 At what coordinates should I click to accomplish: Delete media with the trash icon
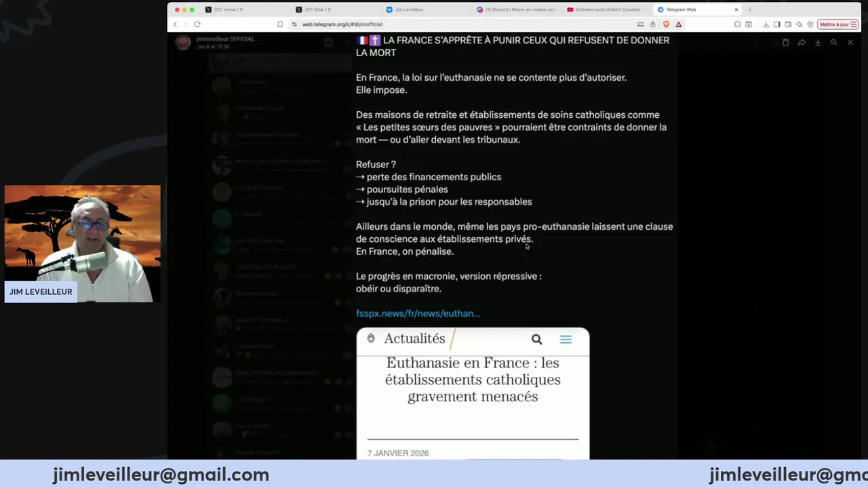[785, 43]
